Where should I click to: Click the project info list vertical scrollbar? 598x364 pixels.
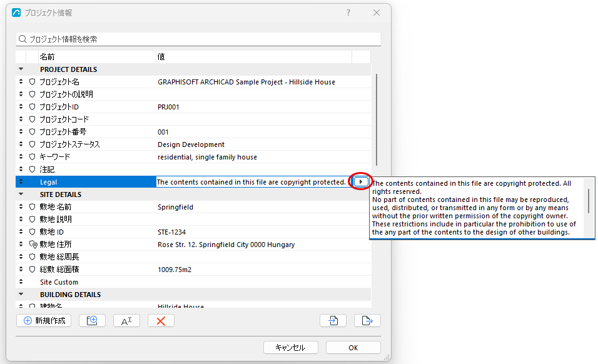[x=377, y=119]
